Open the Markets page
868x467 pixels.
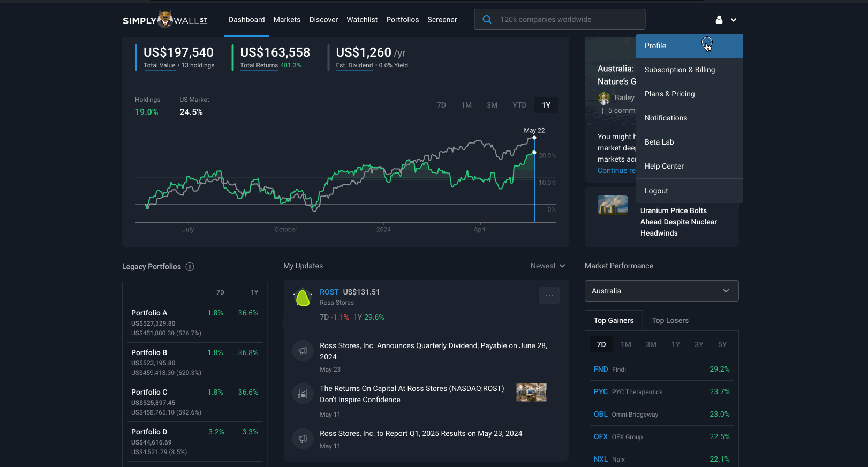pyautogui.click(x=287, y=20)
